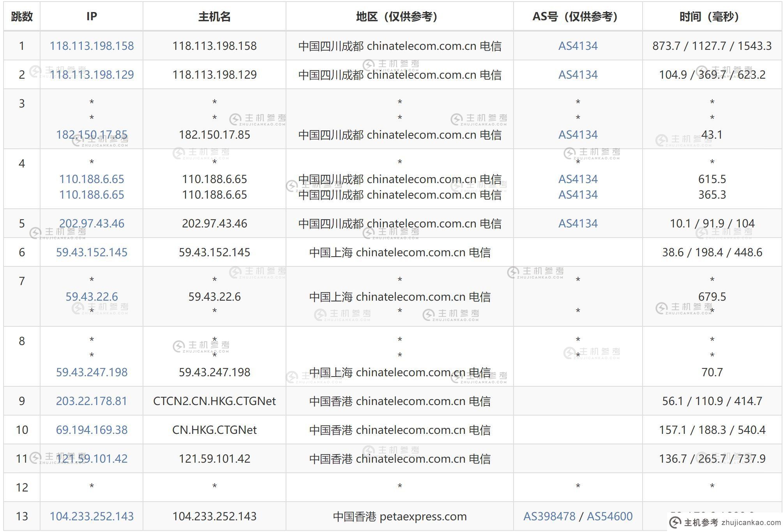Click hostname cell 182.150.17.85

pyautogui.click(x=214, y=135)
